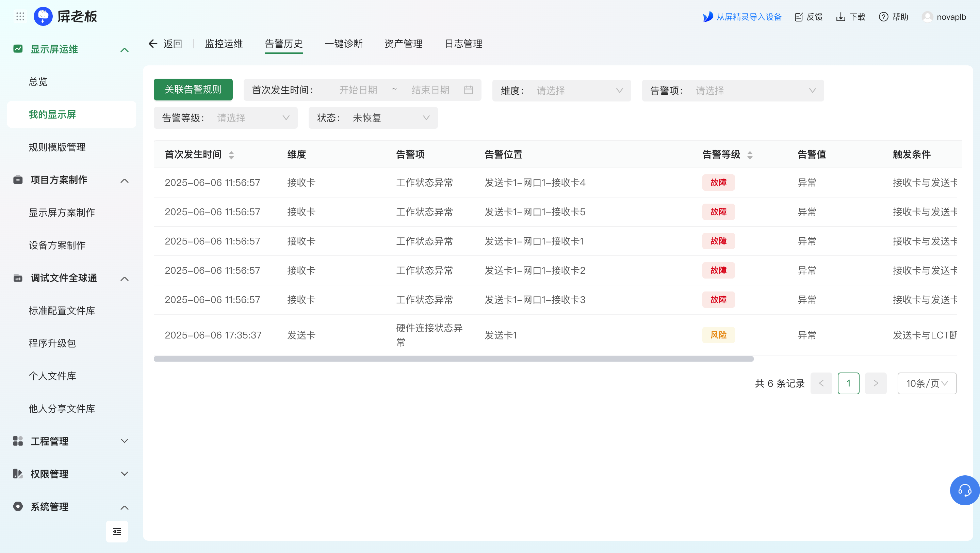Open the app grid launcher icon
This screenshot has height=553, width=980.
(20, 16)
